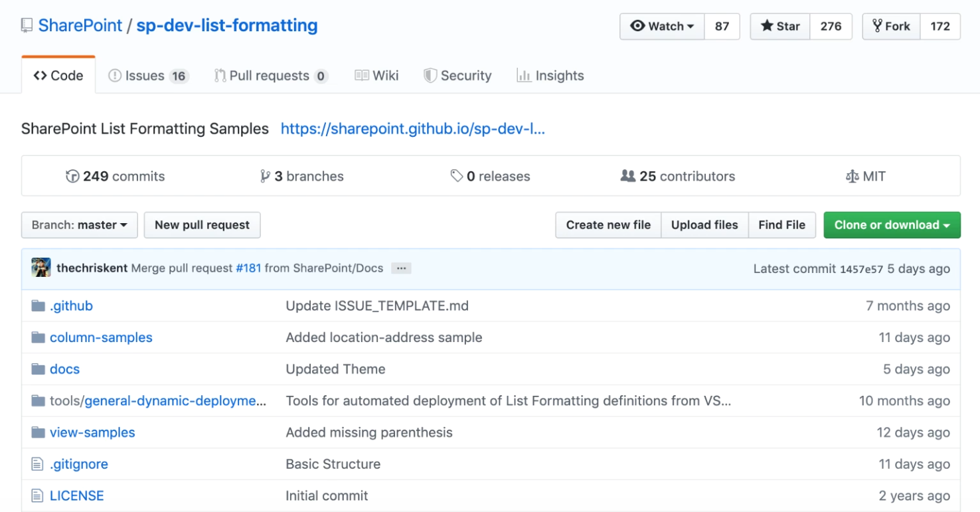The height and width of the screenshot is (512, 980).
Task: Click the commits history clock icon
Action: click(72, 177)
